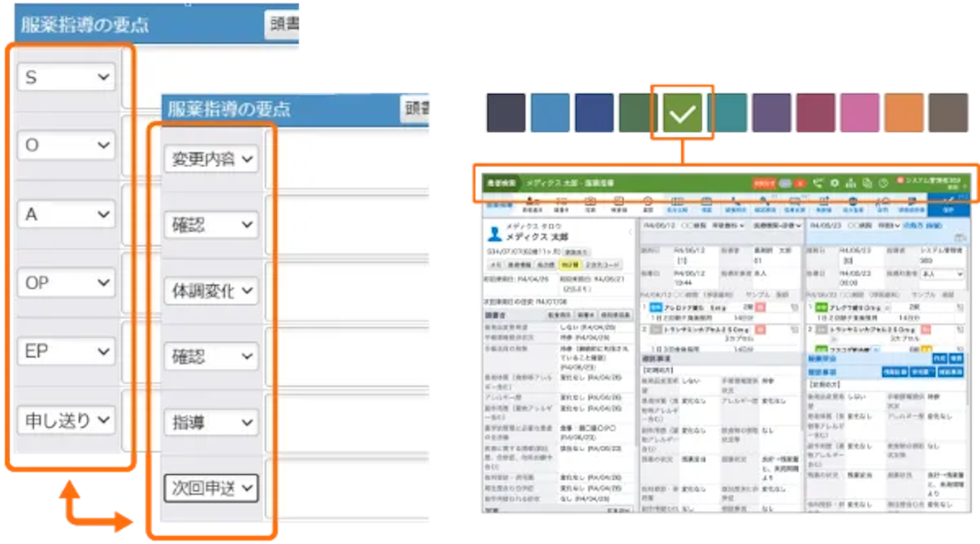The image size is (980, 544).
Task: Select the orange theme color swatch
Action: tap(903, 113)
